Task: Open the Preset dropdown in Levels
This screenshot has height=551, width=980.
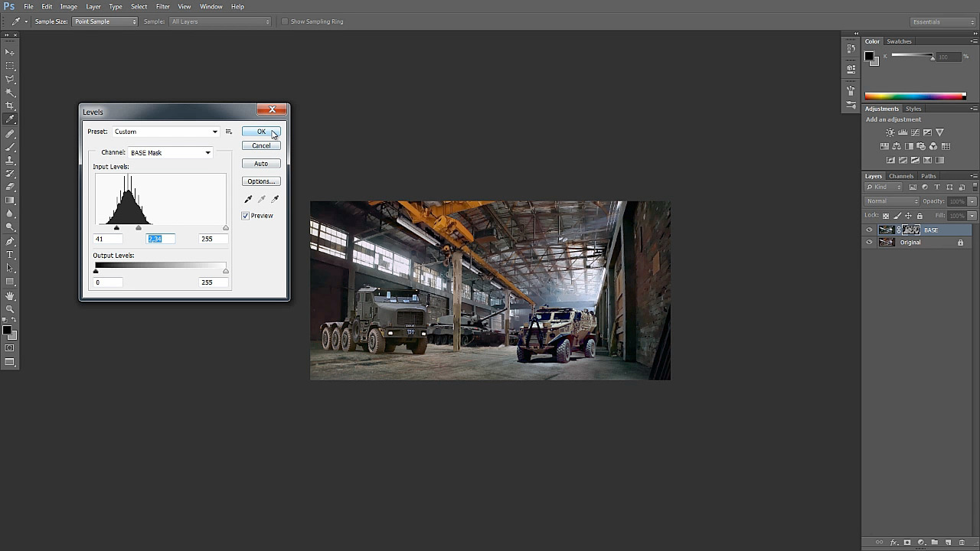Action: pos(166,132)
